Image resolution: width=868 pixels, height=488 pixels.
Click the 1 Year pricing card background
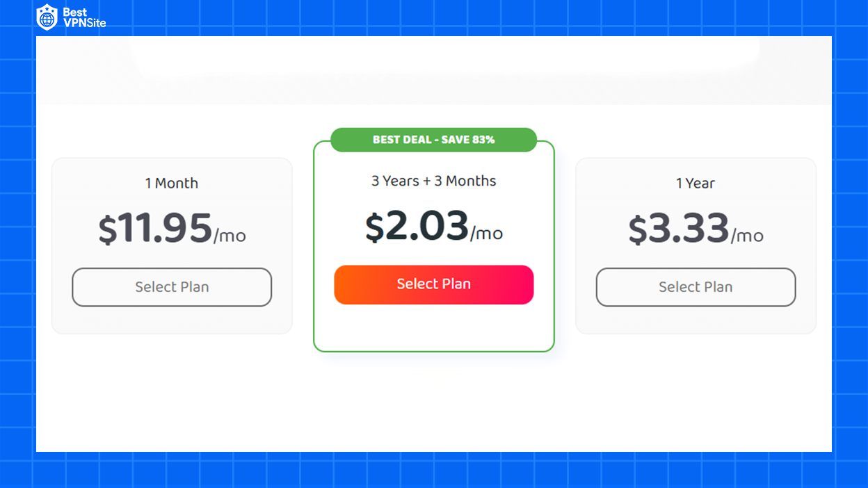(696, 320)
